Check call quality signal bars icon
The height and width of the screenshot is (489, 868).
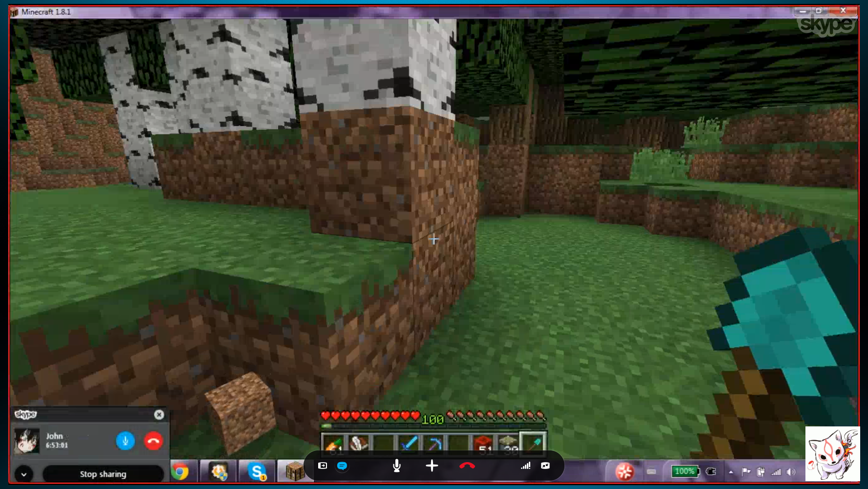[525, 466]
